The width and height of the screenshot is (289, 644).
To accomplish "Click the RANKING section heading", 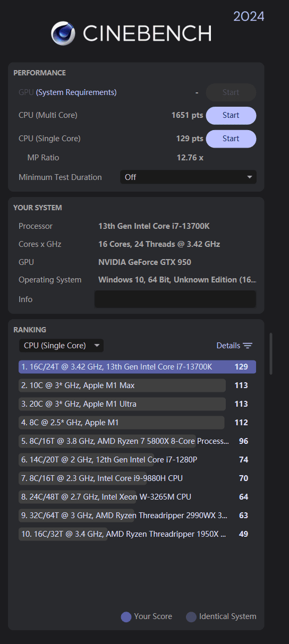I will (30, 330).
